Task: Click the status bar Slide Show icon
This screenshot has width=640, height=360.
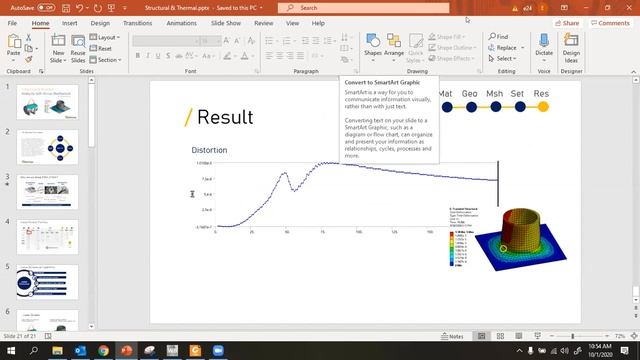Action: pos(538,336)
